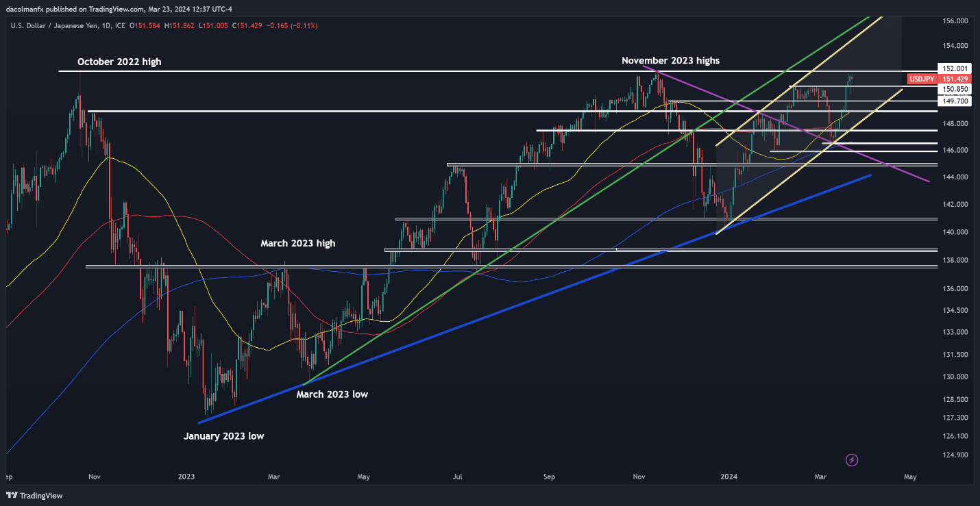The image size is (980, 506).
Task: Select the 150.850 price level tag
Action: tap(955, 89)
